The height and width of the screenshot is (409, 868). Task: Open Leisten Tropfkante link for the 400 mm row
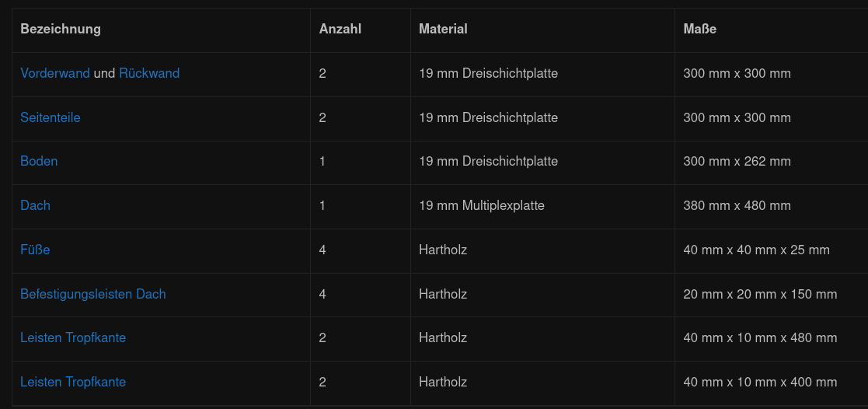pos(73,382)
